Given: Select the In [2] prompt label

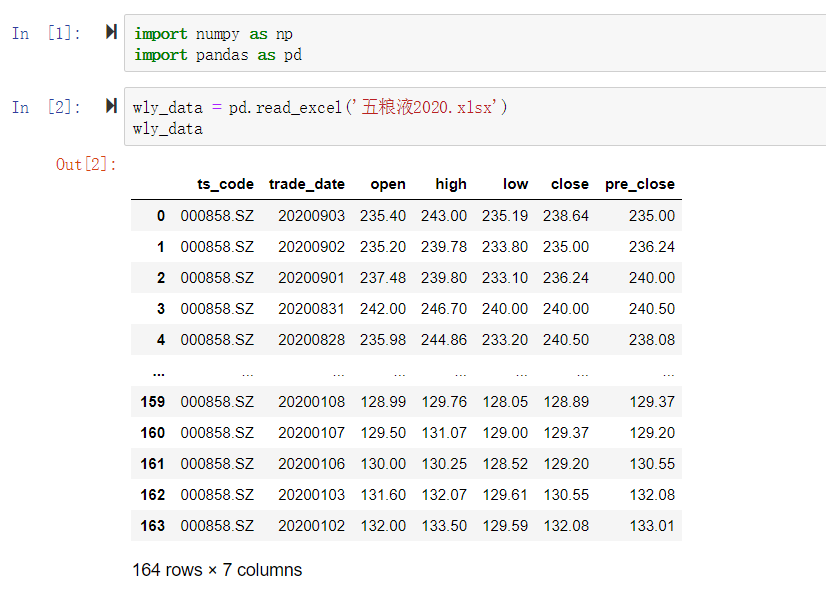Looking at the screenshot, I should pos(46,107).
